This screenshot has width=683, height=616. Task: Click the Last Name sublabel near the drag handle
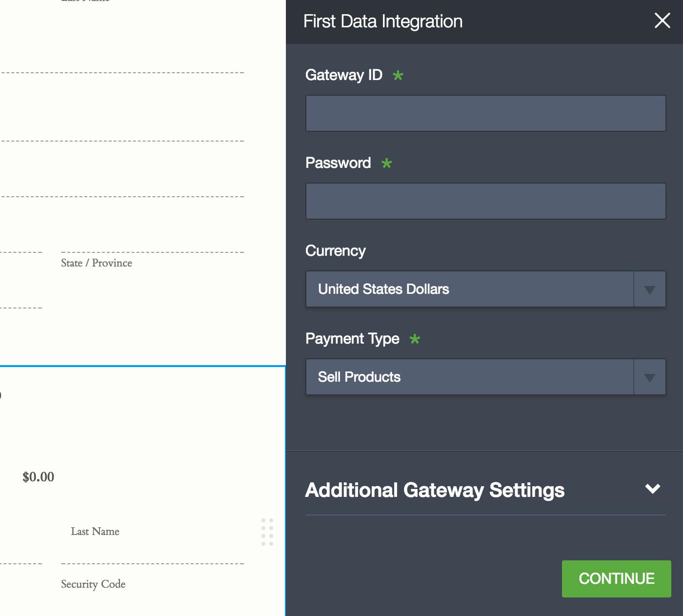click(x=95, y=532)
